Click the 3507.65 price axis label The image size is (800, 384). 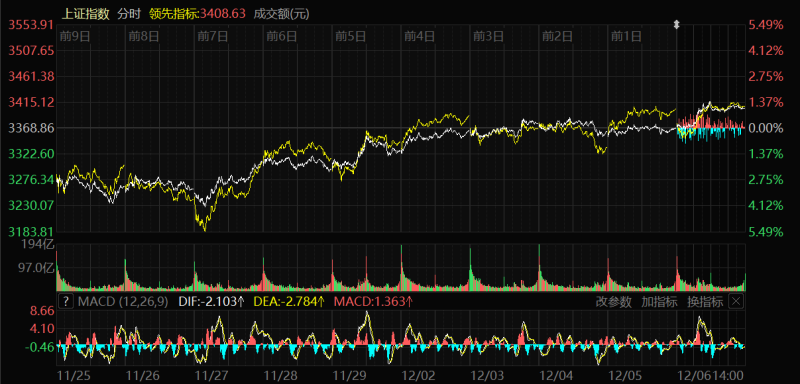coord(31,50)
